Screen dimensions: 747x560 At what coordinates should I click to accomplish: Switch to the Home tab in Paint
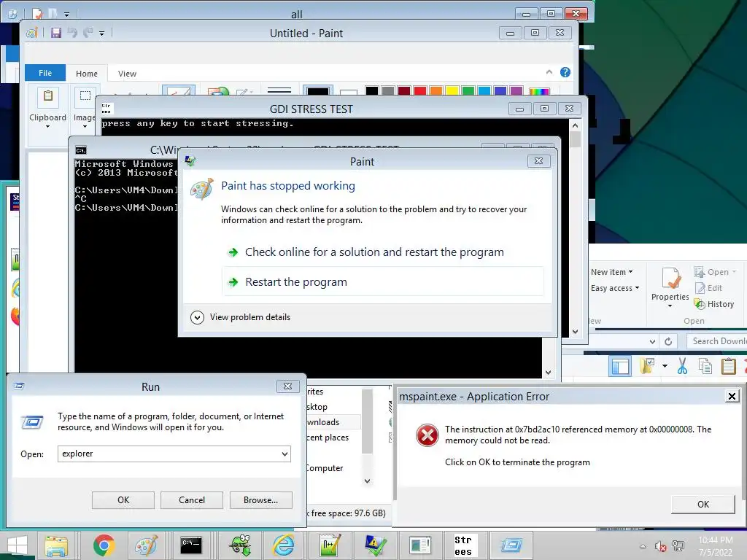(x=87, y=74)
